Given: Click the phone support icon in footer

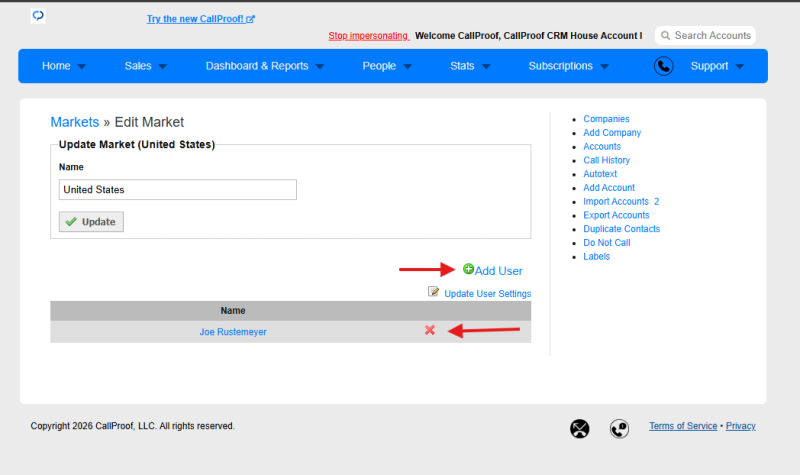Looking at the screenshot, I should (619, 429).
